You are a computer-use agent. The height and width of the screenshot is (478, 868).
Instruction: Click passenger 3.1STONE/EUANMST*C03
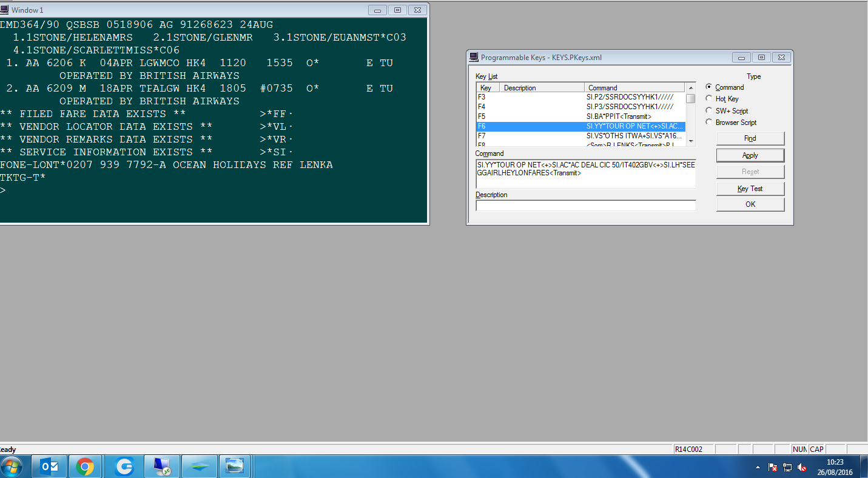point(340,38)
